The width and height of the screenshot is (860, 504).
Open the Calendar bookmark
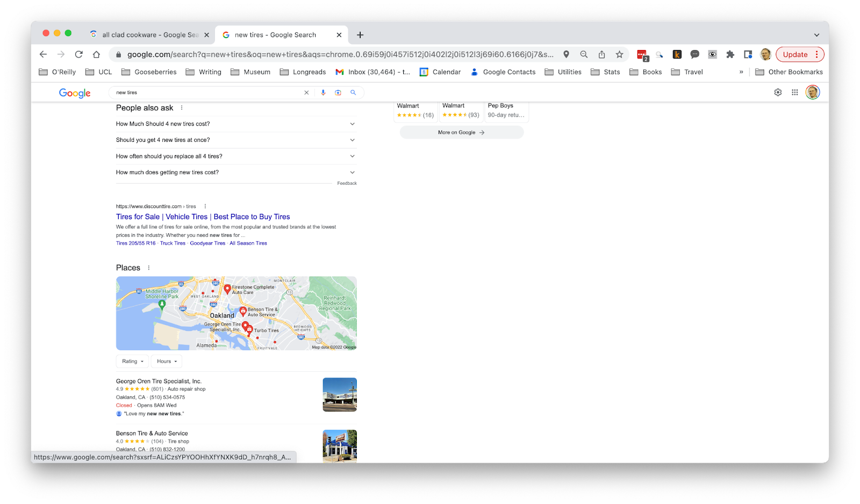[440, 72]
